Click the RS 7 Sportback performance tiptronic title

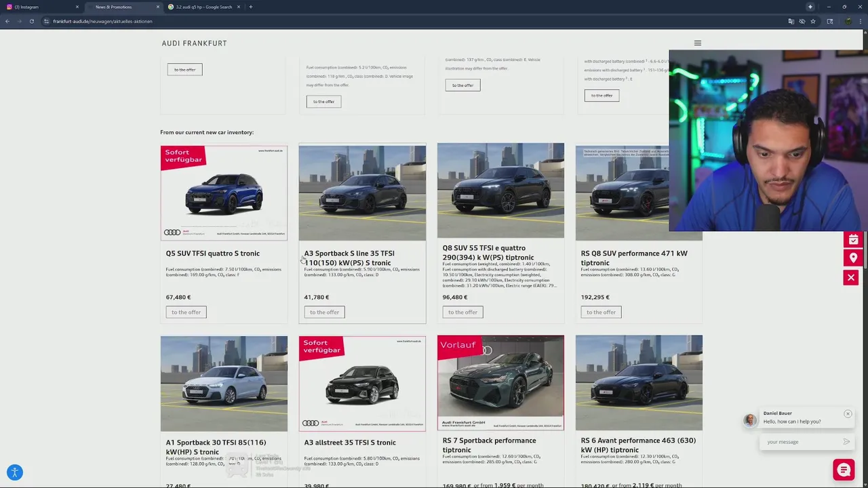tap(490, 445)
